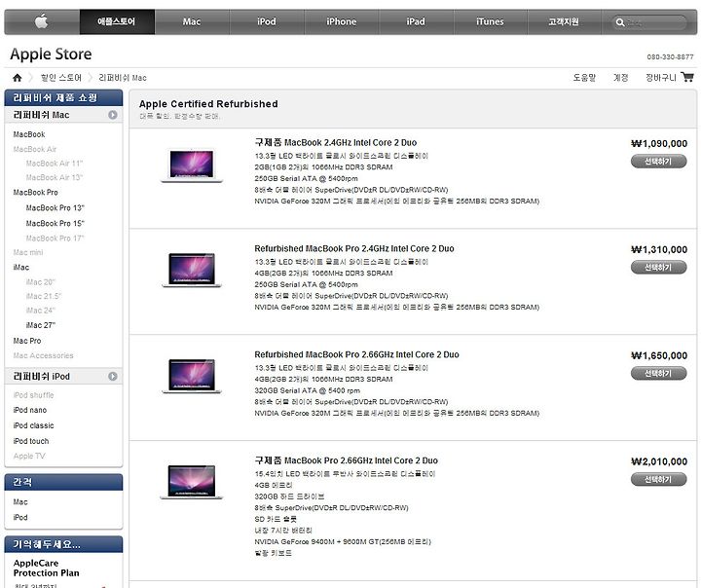This screenshot has width=701, height=588.
Task: Click 선택하기 button for ₩1,650,000 MacBook Pro
Action: click(x=658, y=374)
